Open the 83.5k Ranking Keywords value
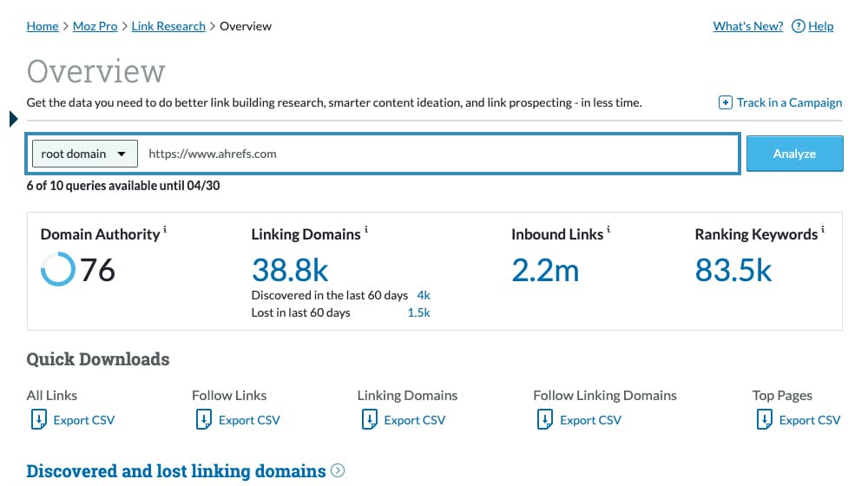Screen dimensions: 868x486 pyautogui.click(x=733, y=270)
